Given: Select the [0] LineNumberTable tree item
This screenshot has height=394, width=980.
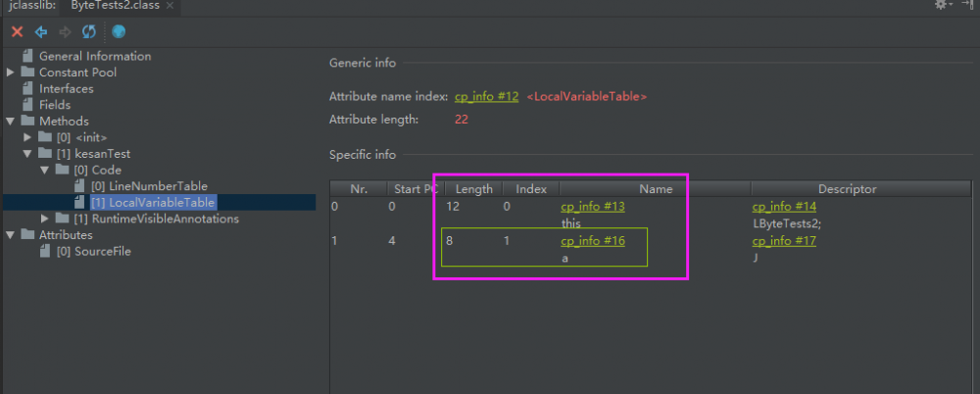Looking at the screenshot, I should tap(149, 186).
